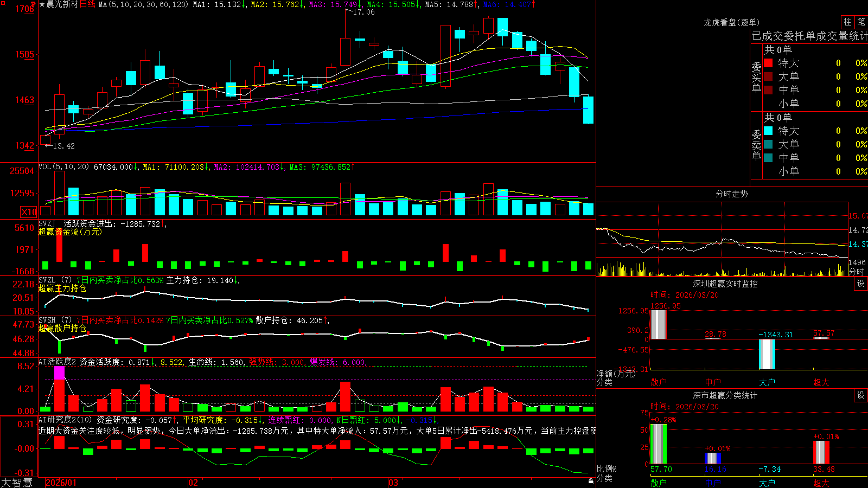Click the lock icon at chart bottom right
Image resolution: width=868 pixels, height=488 pixels.
tap(591, 481)
